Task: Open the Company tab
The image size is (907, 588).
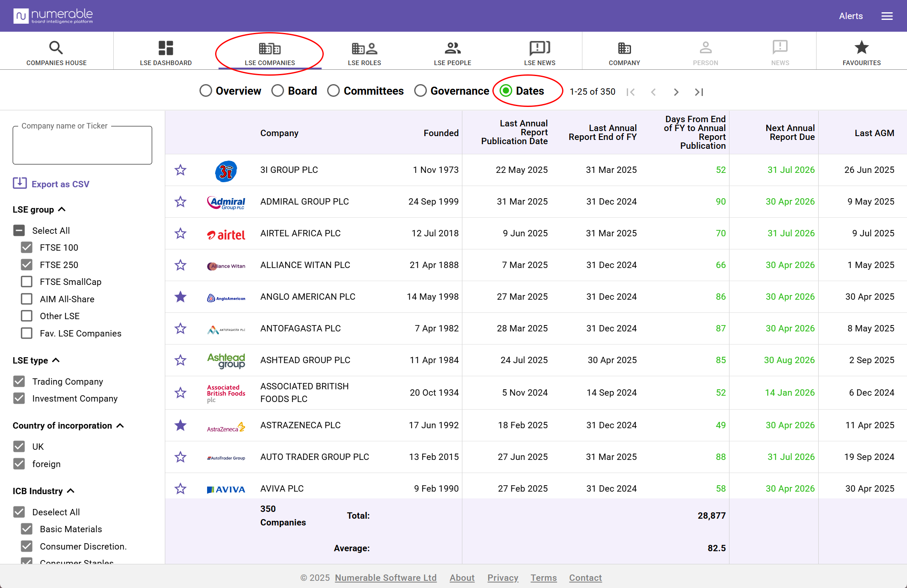Action: click(x=624, y=53)
